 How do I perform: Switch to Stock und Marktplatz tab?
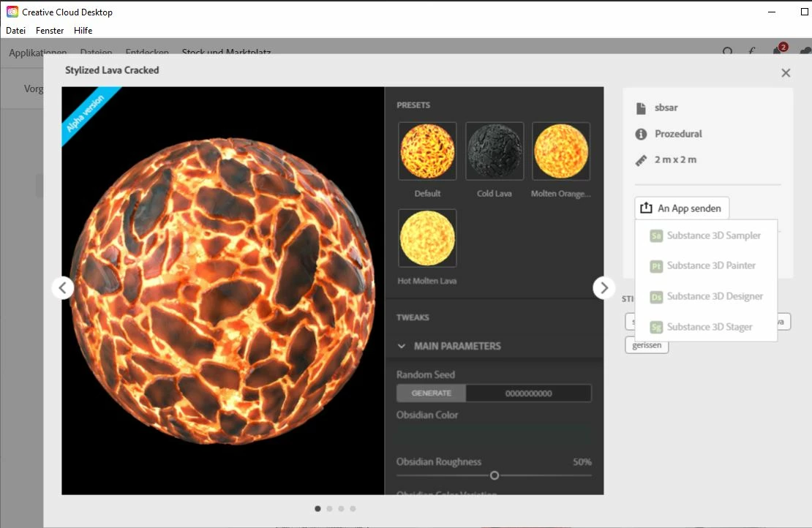click(x=226, y=52)
